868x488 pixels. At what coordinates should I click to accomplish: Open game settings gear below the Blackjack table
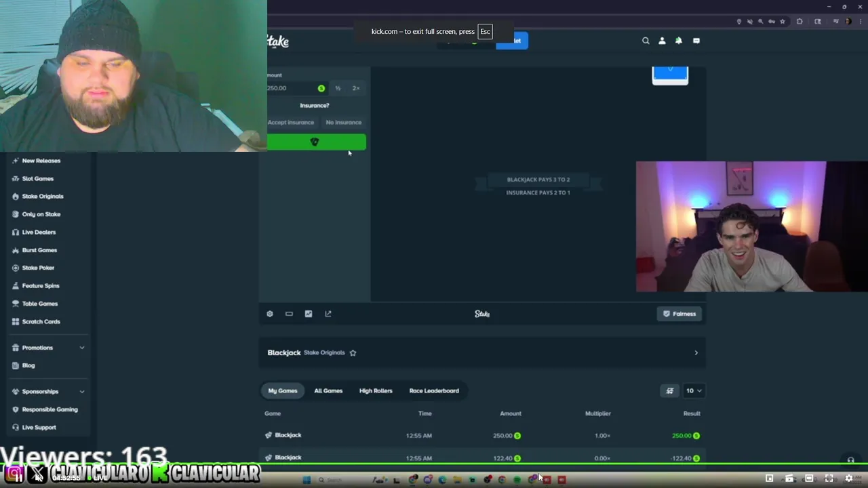click(x=270, y=314)
